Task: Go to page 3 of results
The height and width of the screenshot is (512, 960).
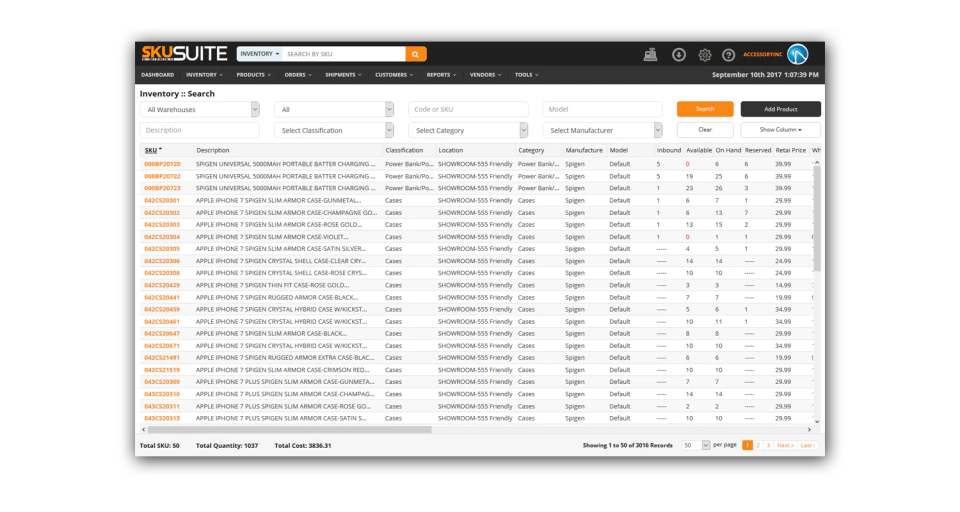Action: click(x=768, y=445)
